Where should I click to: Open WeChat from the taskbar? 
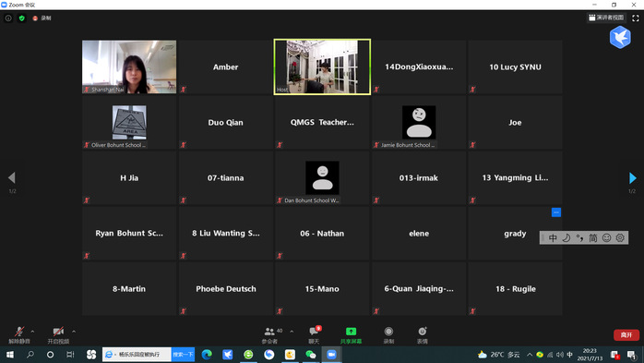click(311, 355)
